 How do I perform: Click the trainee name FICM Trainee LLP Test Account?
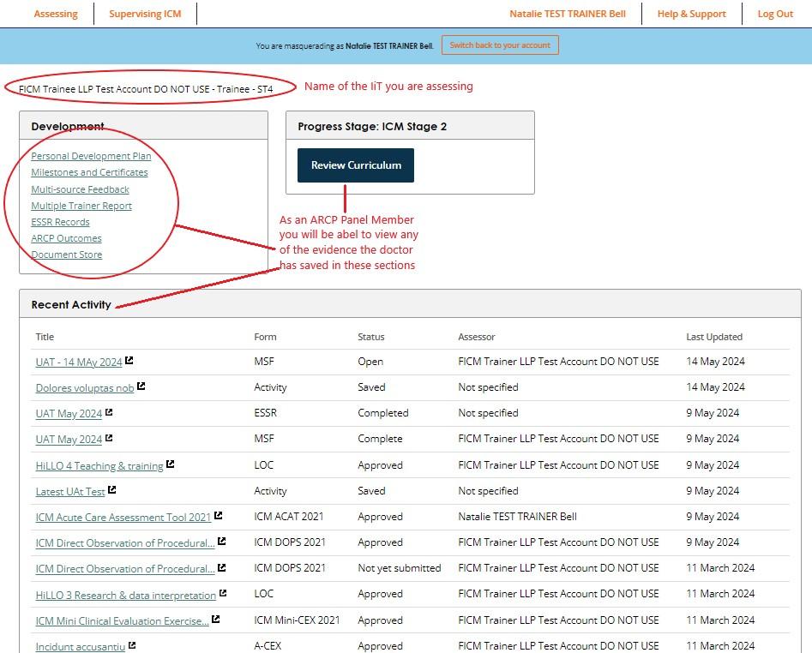[146, 89]
